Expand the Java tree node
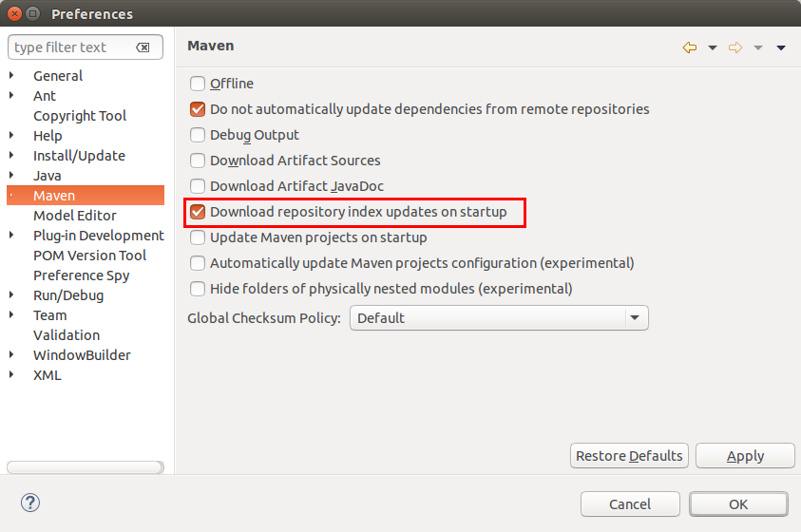 point(11,175)
